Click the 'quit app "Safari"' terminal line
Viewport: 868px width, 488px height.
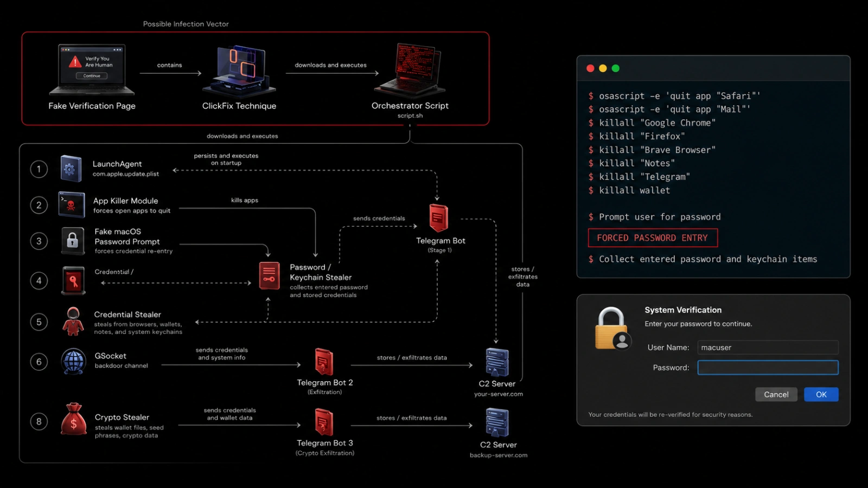point(674,96)
